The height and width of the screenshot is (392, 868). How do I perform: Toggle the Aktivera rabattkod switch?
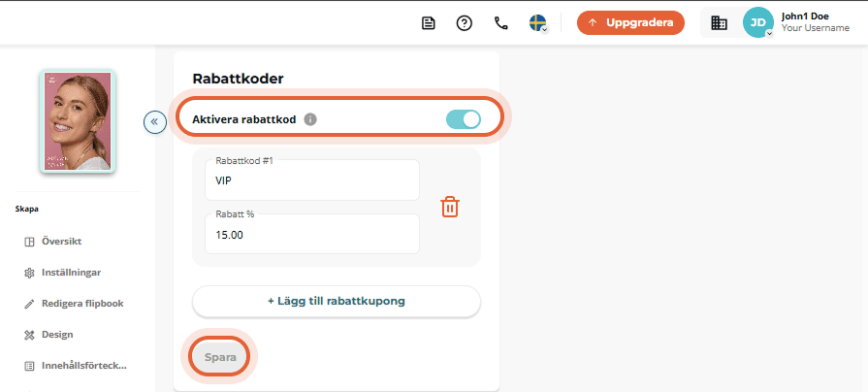coord(464,119)
